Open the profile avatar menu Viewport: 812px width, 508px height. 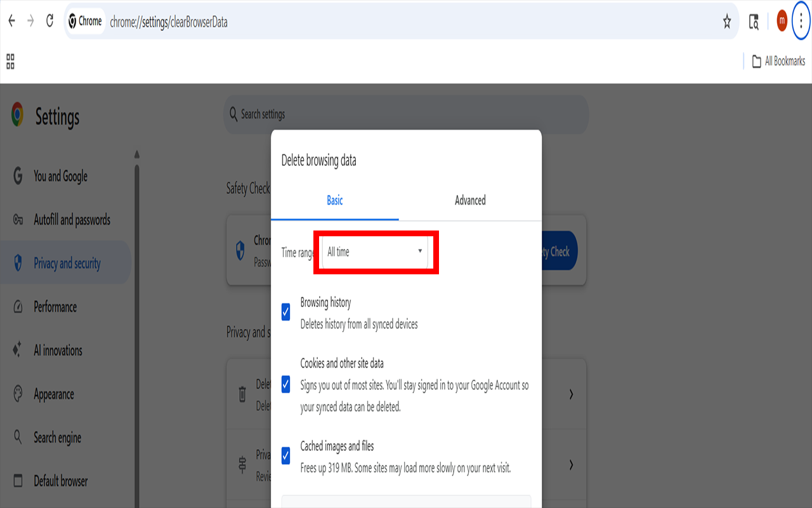[782, 21]
